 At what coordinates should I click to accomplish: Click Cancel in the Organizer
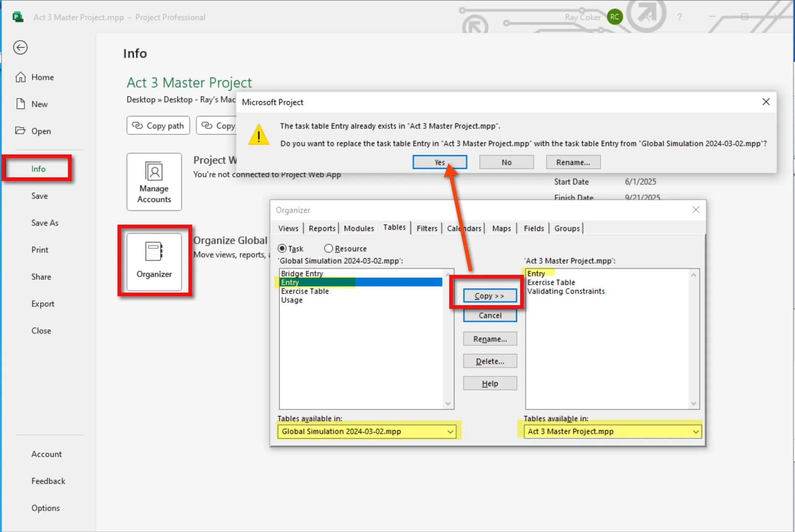(x=490, y=316)
